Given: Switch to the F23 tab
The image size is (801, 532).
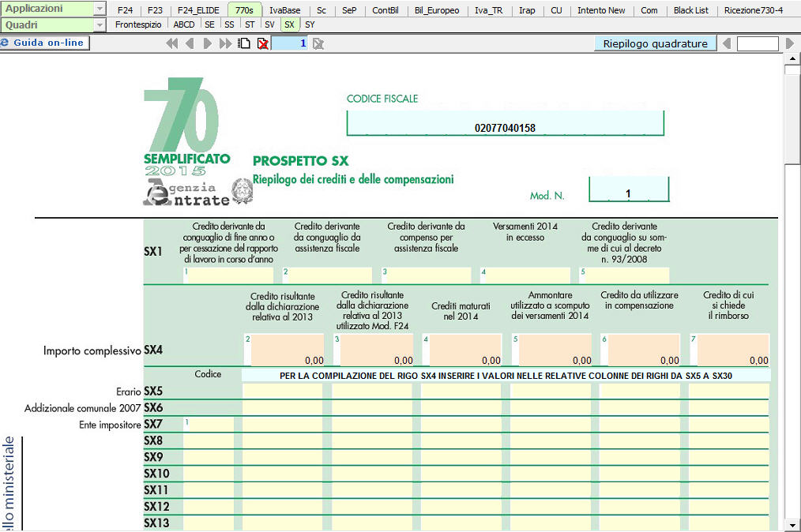Looking at the screenshot, I should coord(155,10).
